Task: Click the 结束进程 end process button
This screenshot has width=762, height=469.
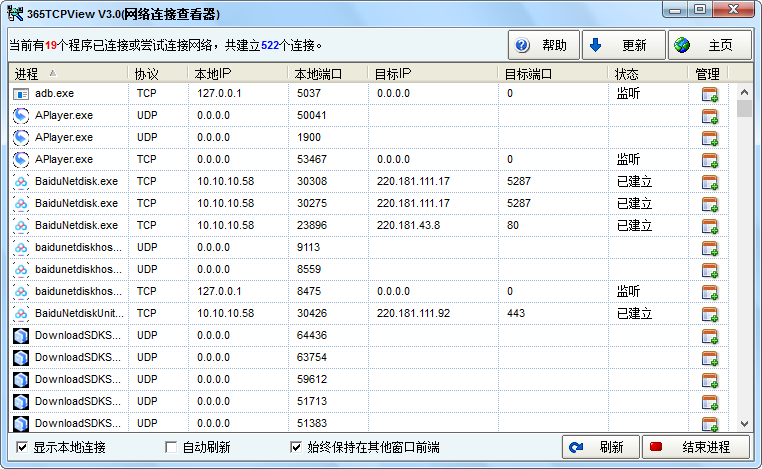Action: [696, 447]
